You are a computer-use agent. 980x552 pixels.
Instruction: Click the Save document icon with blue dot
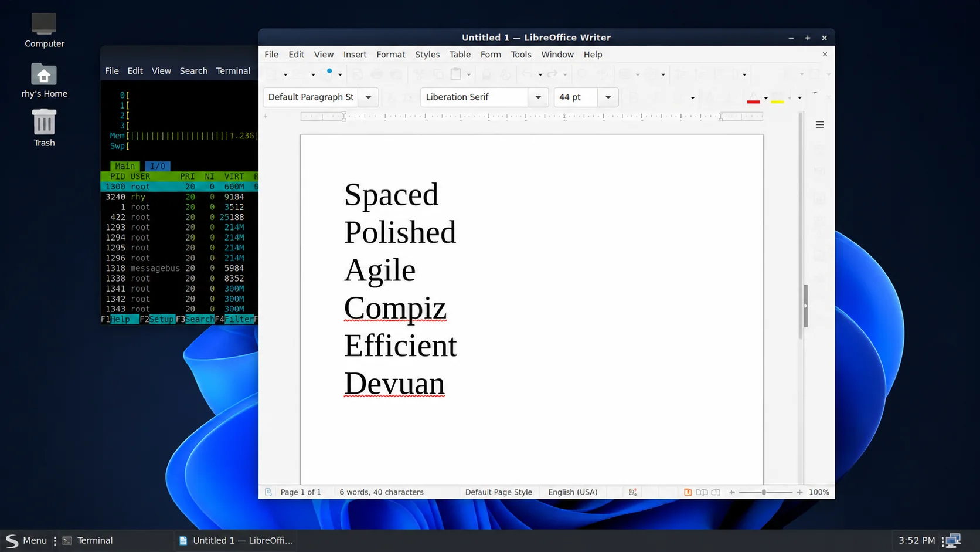click(x=329, y=74)
